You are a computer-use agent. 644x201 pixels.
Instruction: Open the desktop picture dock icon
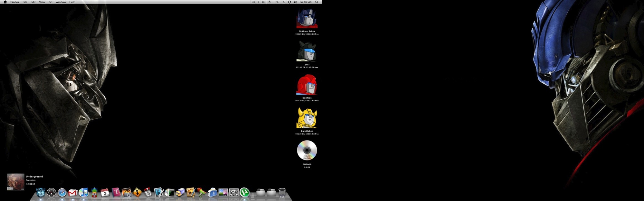(223, 193)
